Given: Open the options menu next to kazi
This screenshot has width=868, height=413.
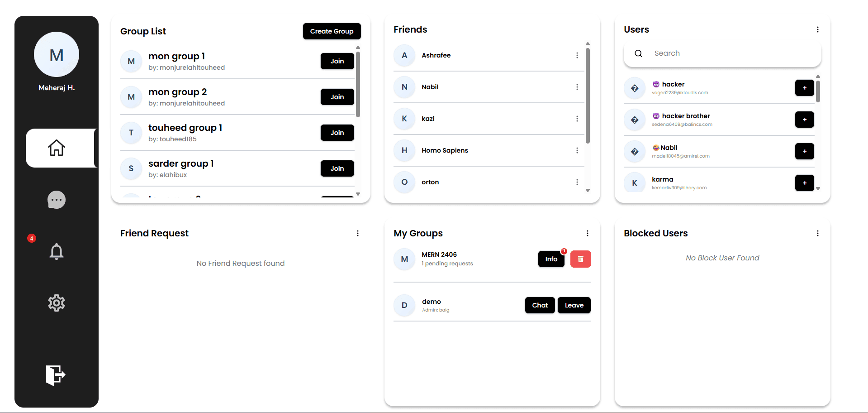Looking at the screenshot, I should click(x=577, y=119).
